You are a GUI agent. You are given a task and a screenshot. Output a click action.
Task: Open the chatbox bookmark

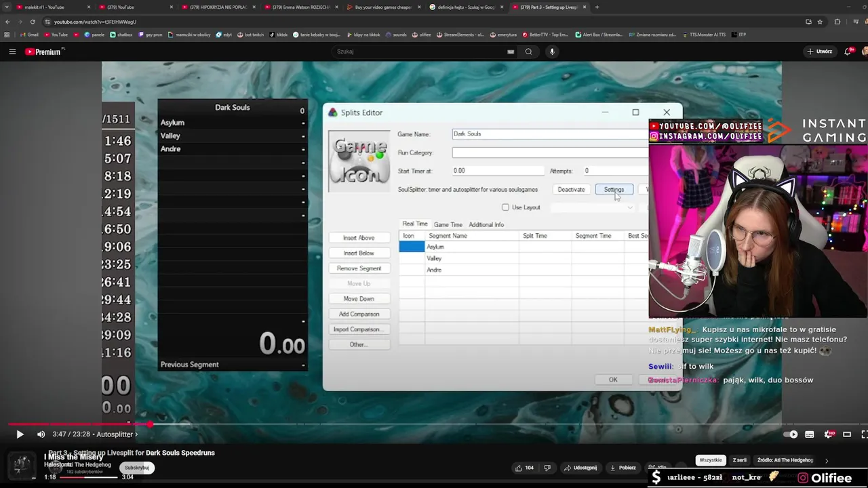coord(121,35)
